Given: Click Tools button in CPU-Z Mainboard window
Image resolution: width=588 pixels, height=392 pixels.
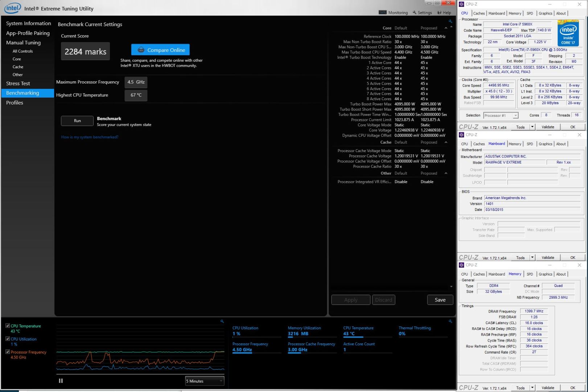Looking at the screenshot, I should (x=521, y=258).
